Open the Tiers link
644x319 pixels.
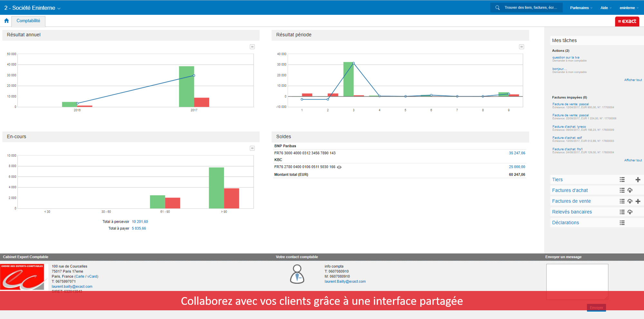(557, 180)
